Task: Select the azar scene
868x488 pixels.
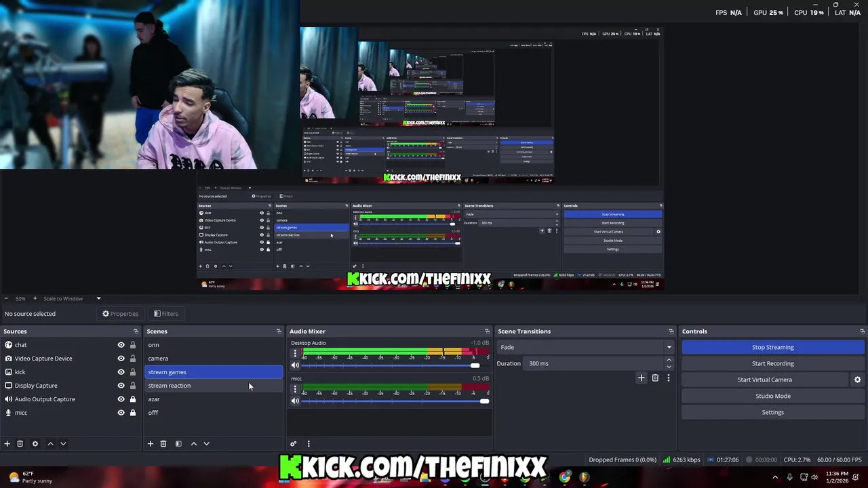Action: pos(214,399)
